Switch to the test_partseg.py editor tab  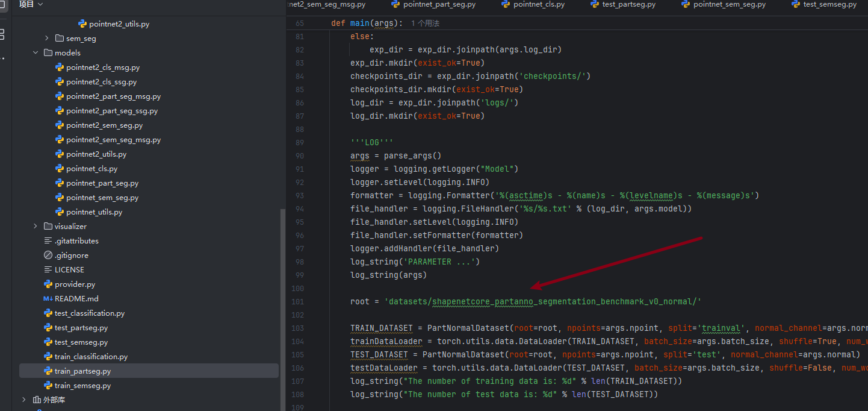point(623,4)
